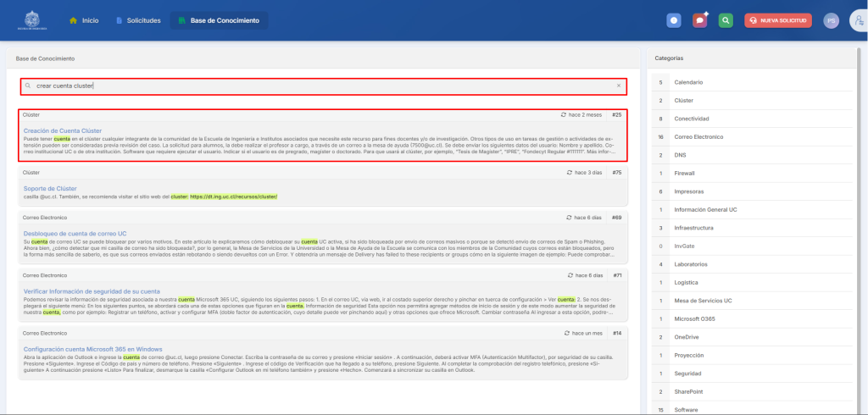Click inside the knowledge base search field

(x=322, y=86)
